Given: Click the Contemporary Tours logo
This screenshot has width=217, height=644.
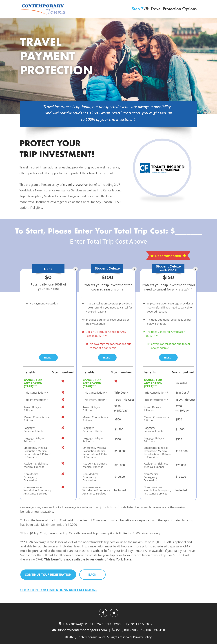Looking at the screenshot, I should tap(42, 9).
